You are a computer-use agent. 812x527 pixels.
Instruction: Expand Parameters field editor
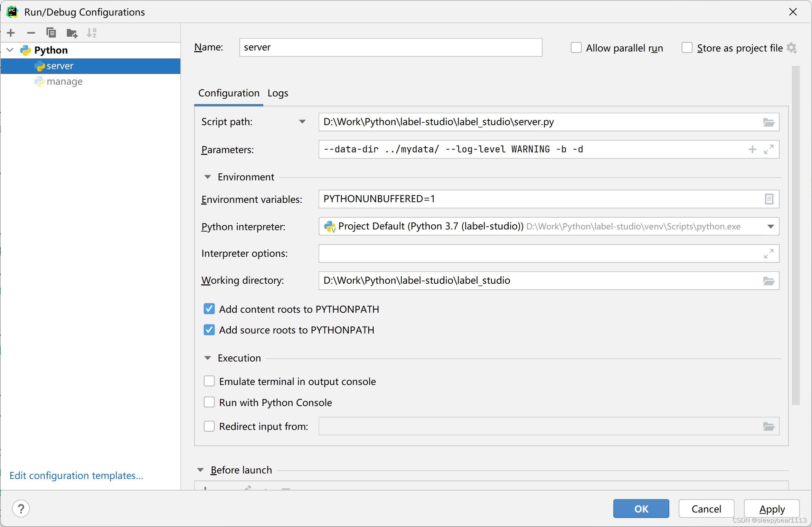[x=769, y=150]
